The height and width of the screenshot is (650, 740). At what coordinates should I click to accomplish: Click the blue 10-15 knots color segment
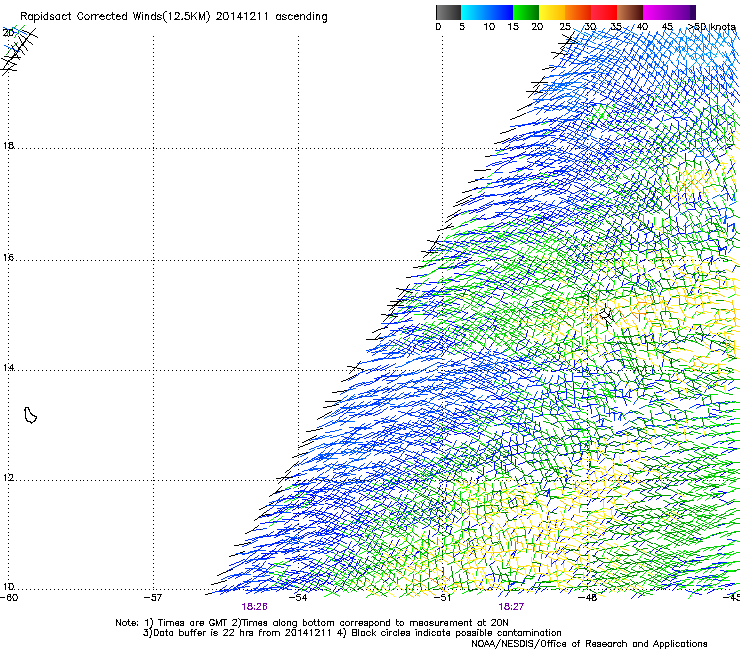(500, 12)
